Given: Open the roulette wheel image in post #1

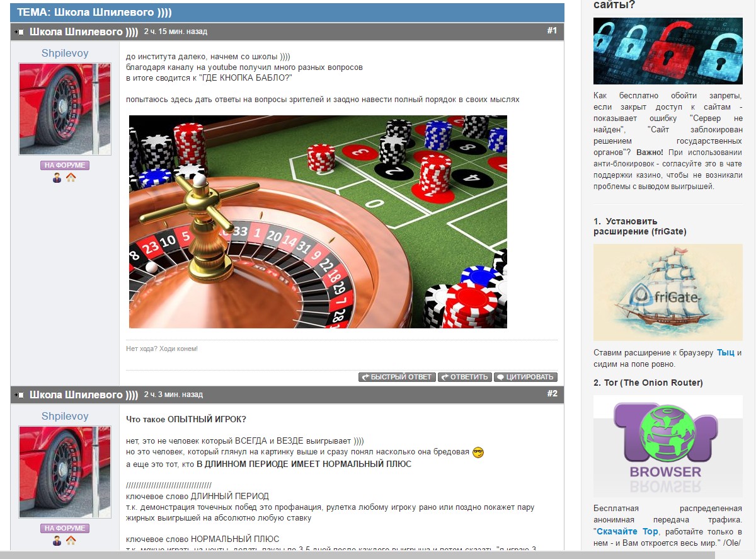Looking at the screenshot, I should [318, 222].
